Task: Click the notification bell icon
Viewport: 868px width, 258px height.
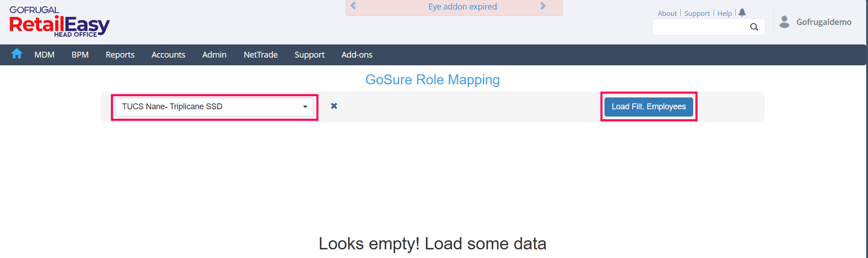Action: coord(742,13)
